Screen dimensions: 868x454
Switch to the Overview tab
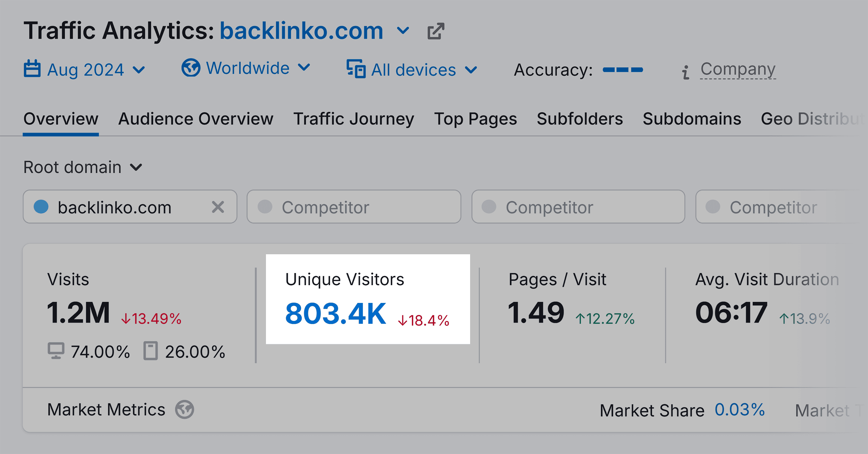(x=61, y=119)
